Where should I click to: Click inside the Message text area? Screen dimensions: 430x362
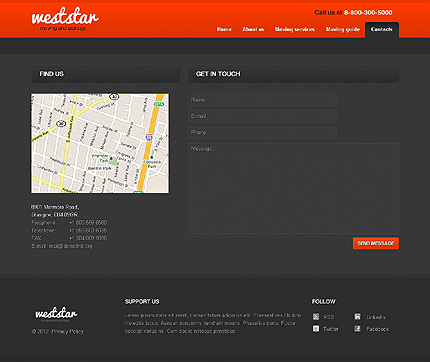point(293,188)
